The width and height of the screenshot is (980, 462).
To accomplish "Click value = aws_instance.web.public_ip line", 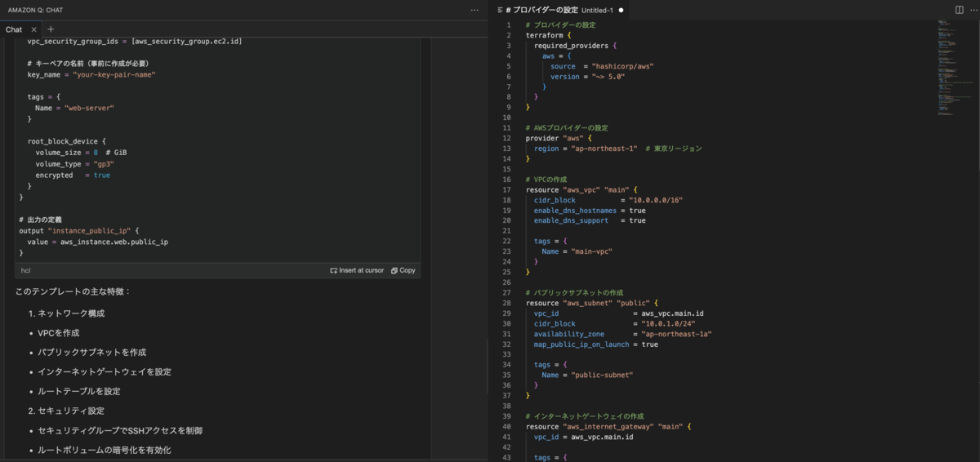I will point(97,242).
